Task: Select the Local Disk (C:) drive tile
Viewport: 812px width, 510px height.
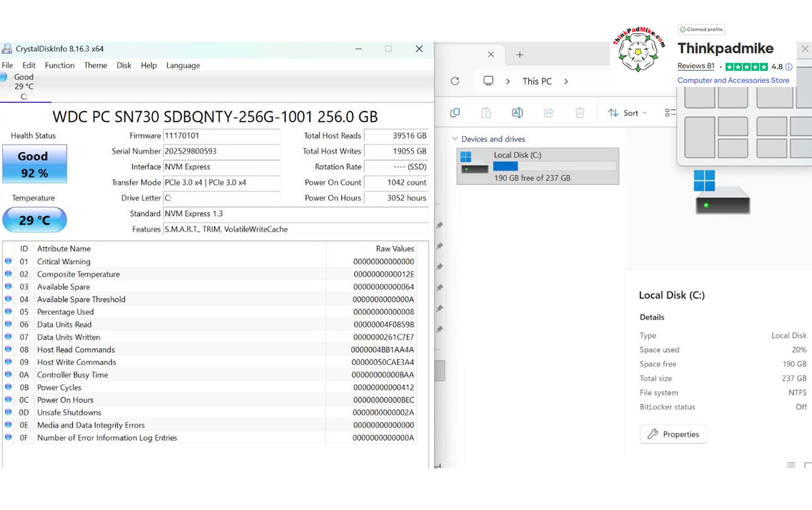Action: pyautogui.click(x=538, y=166)
